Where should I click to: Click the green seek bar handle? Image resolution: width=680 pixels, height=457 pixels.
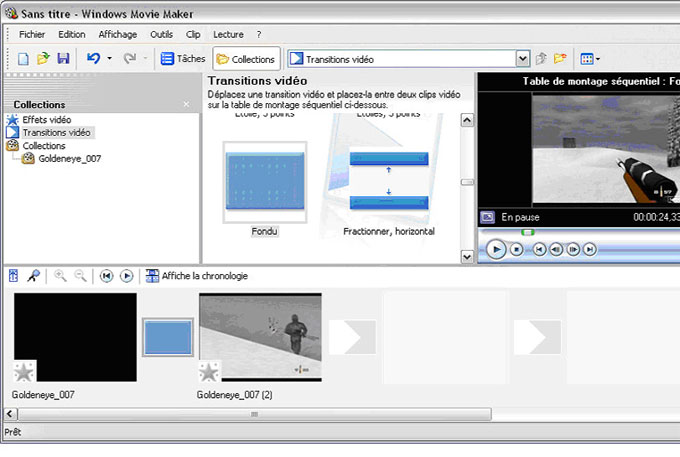[x=527, y=232]
